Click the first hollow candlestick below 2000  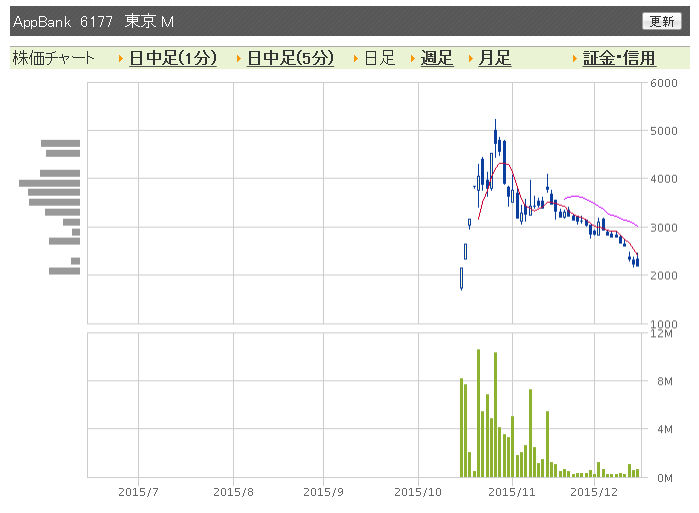[461, 279]
